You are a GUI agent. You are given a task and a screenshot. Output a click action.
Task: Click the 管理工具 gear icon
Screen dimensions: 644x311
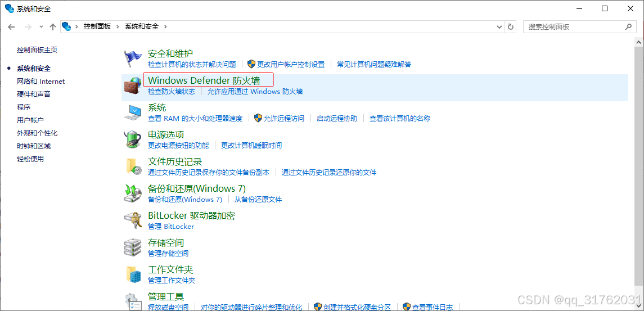point(133,301)
